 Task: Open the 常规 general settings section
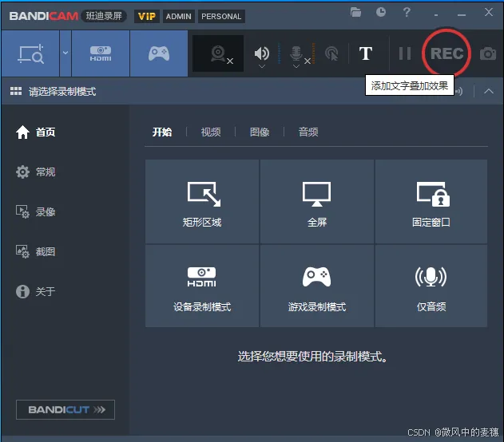36,172
